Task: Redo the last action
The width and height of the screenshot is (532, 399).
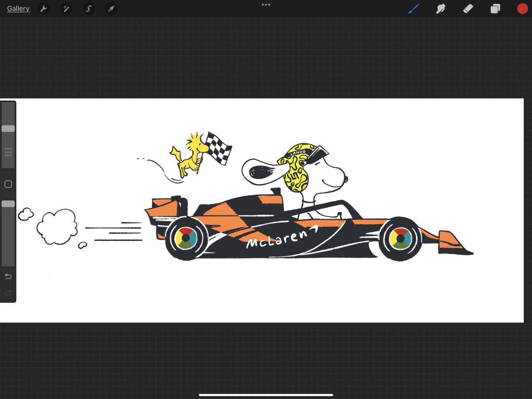Action: coord(8,293)
